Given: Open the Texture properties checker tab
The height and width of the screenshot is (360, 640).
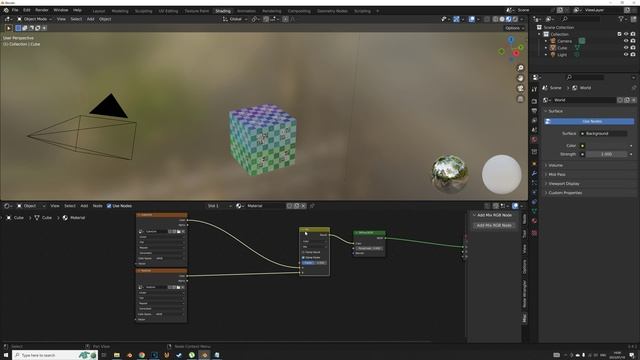Looking at the screenshot, I should tap(534, 233).
